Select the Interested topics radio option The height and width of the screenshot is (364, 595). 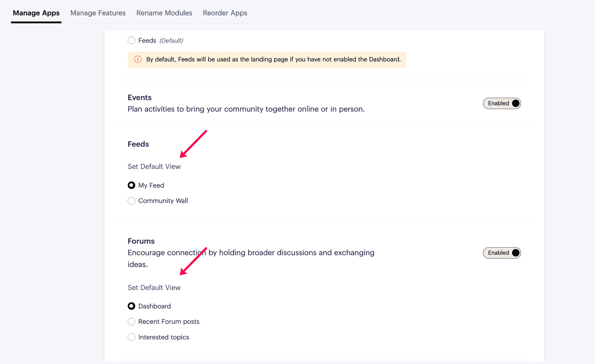pyautogui.click(x=131, y=337)
